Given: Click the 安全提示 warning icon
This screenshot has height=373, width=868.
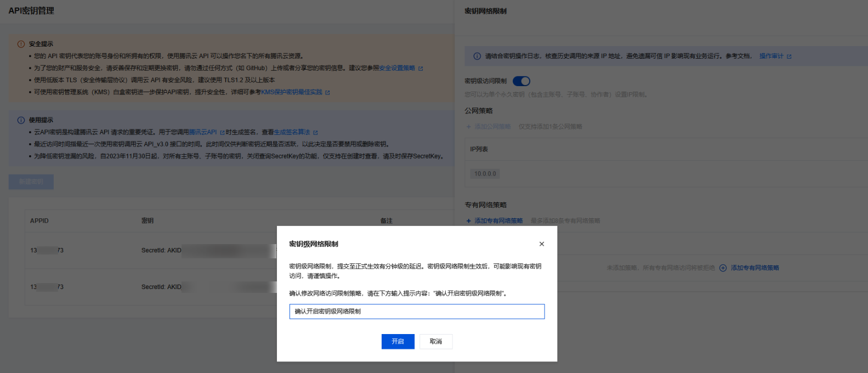Looking at the screenshot, I should 21,44.
